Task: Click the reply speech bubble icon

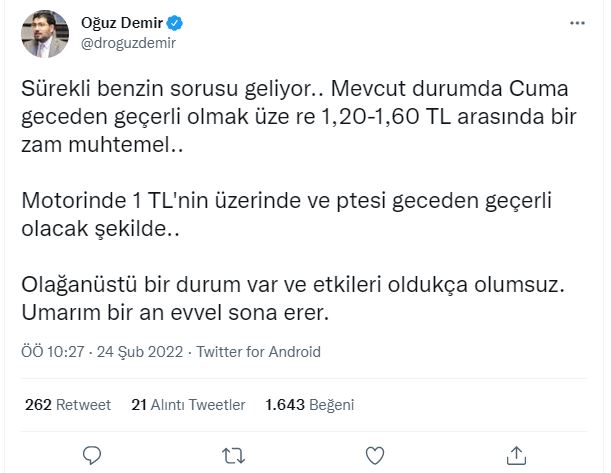Action: (91, 454)
